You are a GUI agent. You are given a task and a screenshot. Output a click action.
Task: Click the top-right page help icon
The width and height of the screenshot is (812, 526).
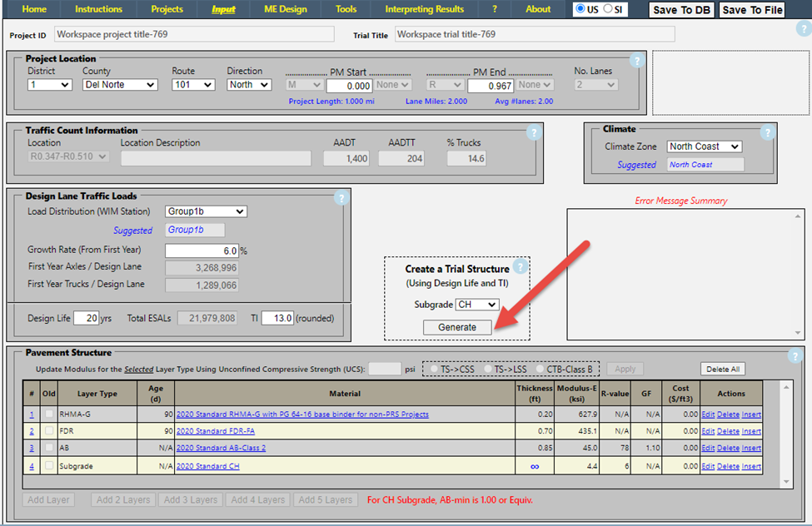(803, 28)
